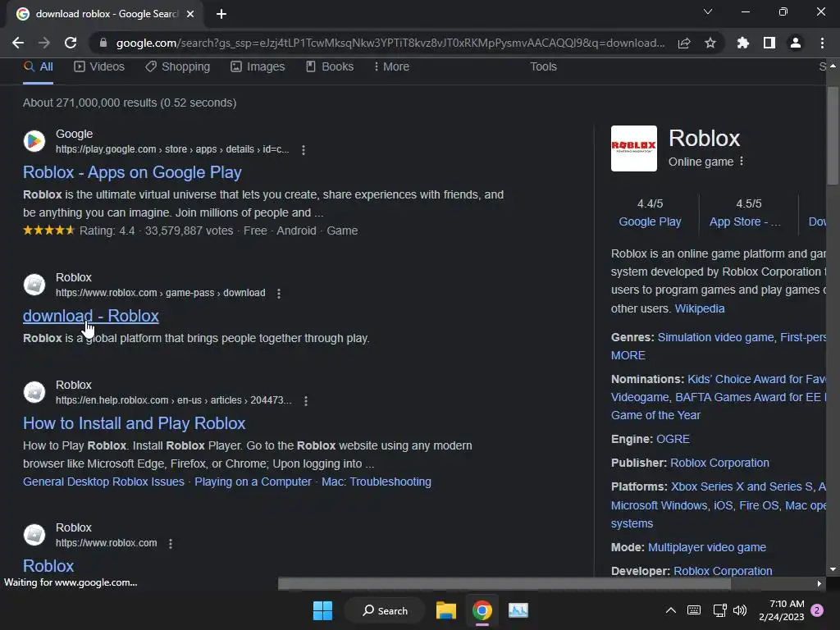840x630 pixels.
Task: Click the site lock icon in address bar
Action: click(103, 43)
